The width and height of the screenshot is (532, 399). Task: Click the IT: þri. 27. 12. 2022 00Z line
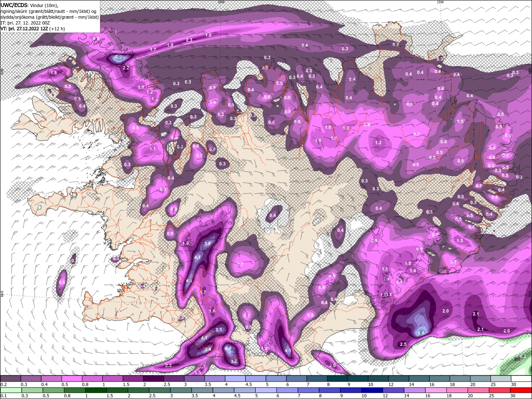coord(25,23)
